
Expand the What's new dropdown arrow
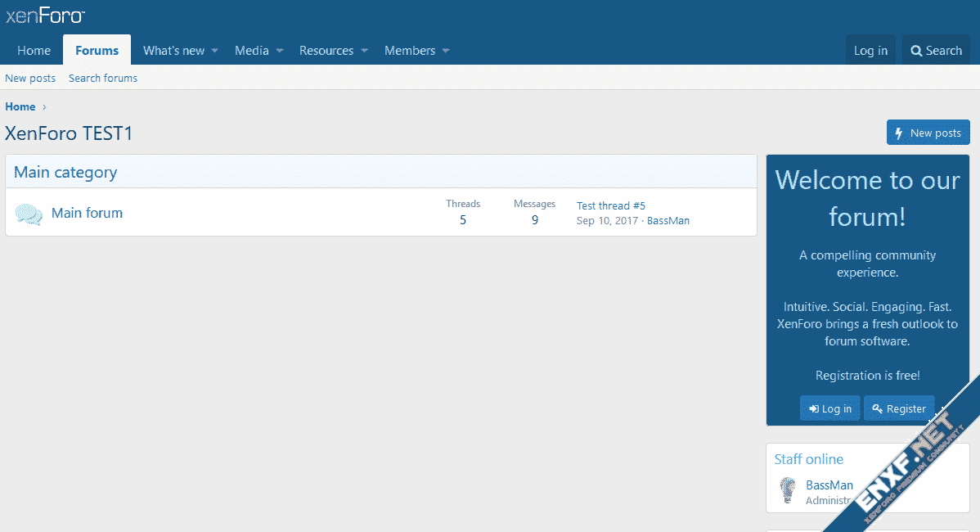(x=215, y=51)
